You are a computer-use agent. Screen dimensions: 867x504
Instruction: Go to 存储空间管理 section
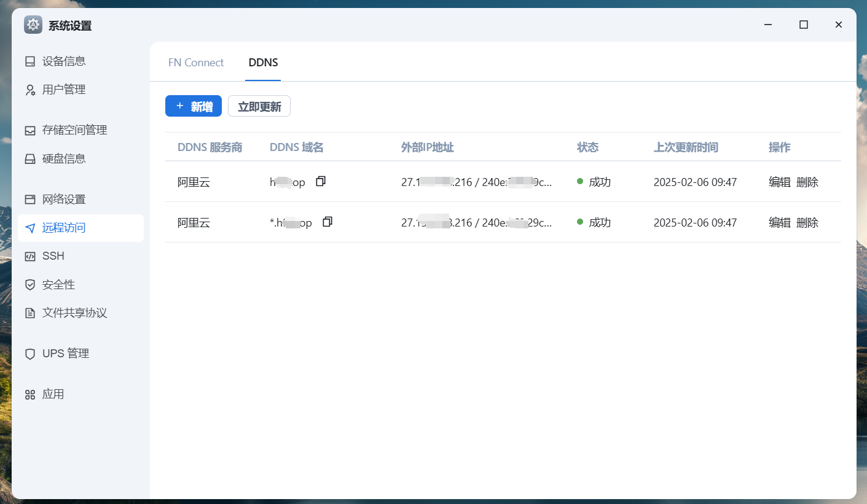click(x=80, y=130)
